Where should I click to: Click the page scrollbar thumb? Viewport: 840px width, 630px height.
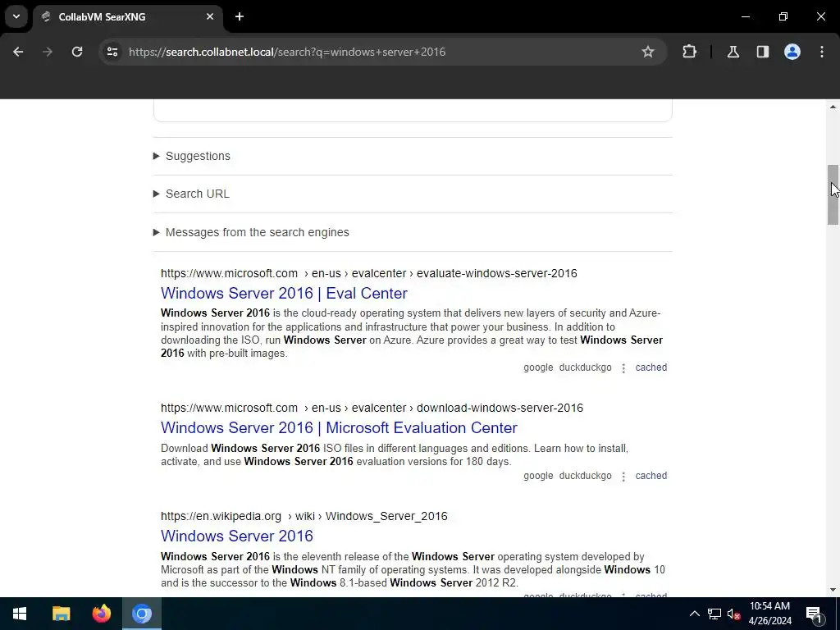point(833,194)
